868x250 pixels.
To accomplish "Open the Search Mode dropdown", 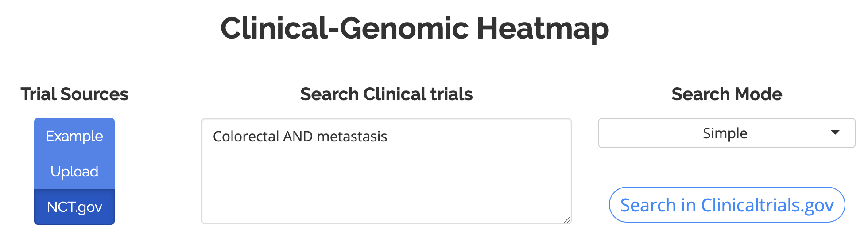I will coord(726,133).
